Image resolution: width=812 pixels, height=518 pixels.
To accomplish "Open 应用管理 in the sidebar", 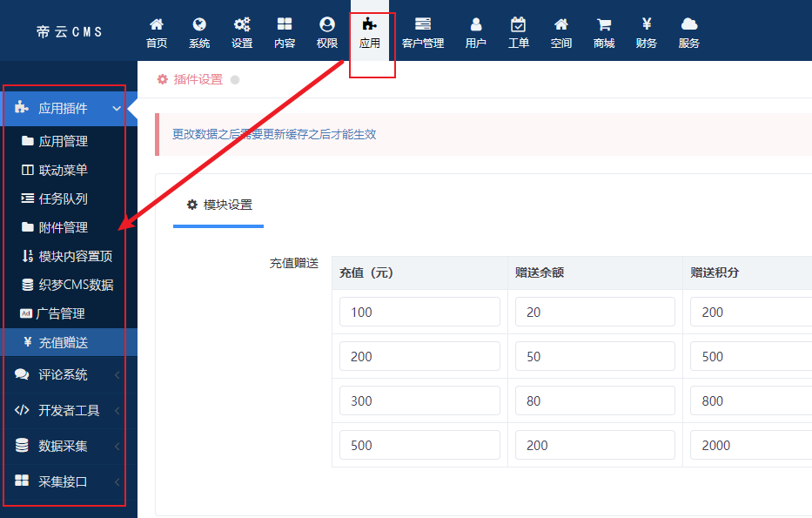I will tap(64, 141).
